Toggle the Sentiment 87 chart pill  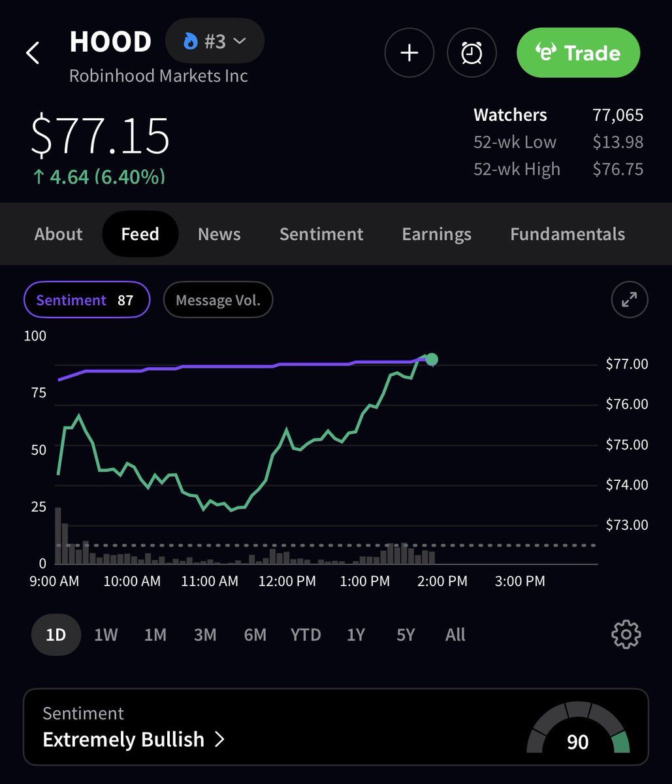[87, 300]
